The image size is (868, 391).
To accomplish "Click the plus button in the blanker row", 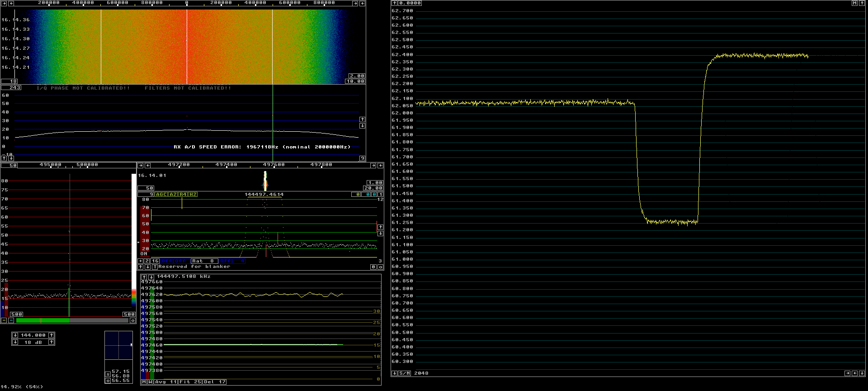I will pos(141,261).
